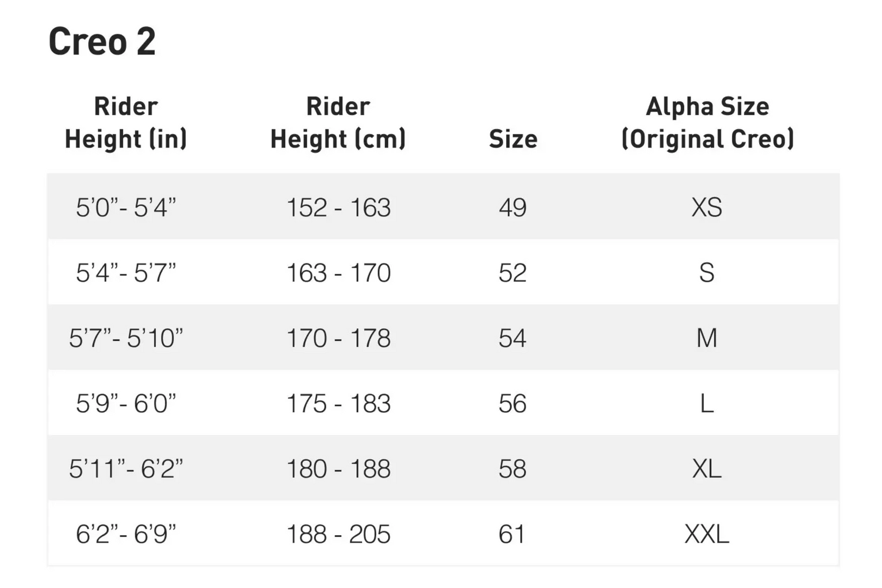
Task: Click the XS alpha size cell
Action: point(707,208)
